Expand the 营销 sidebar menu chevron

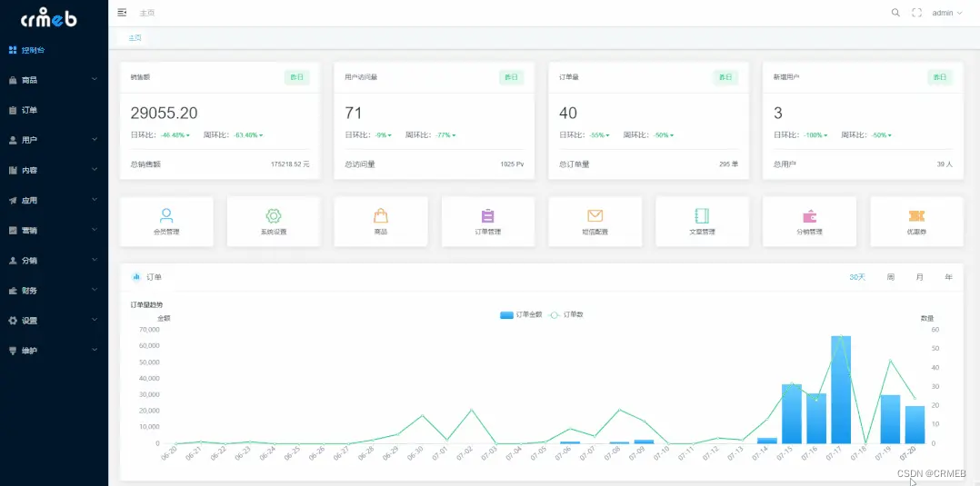(x=95, y=229)
